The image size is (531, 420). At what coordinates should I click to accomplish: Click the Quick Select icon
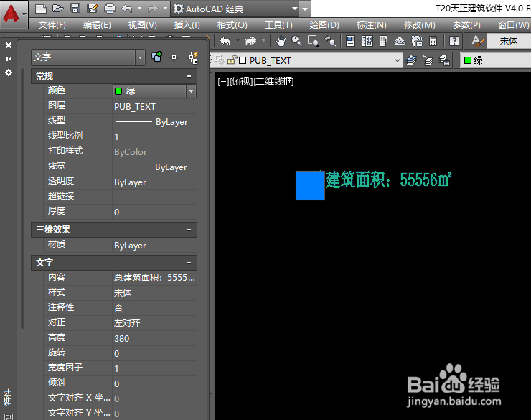point(192,57)
